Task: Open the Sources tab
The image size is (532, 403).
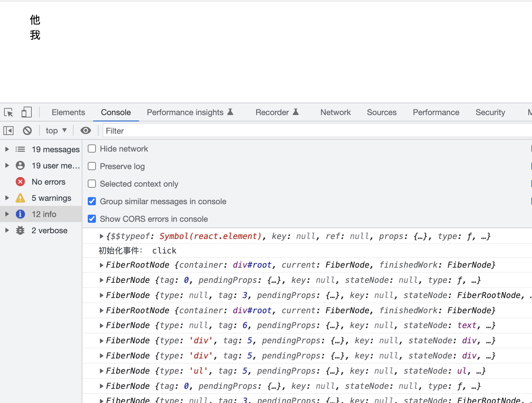Action: click(x=382, y=112)
